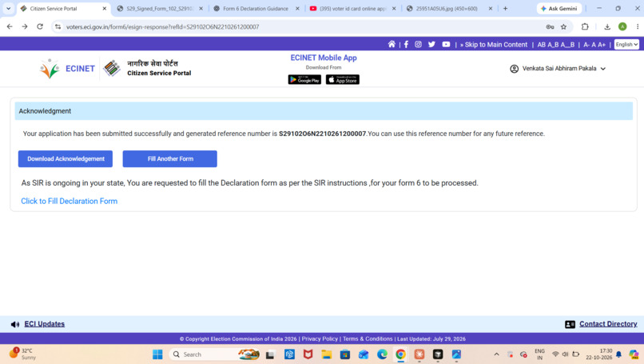Get app on Google Play badge
This screenshot has height=364, width=644.
pos(304,80)
